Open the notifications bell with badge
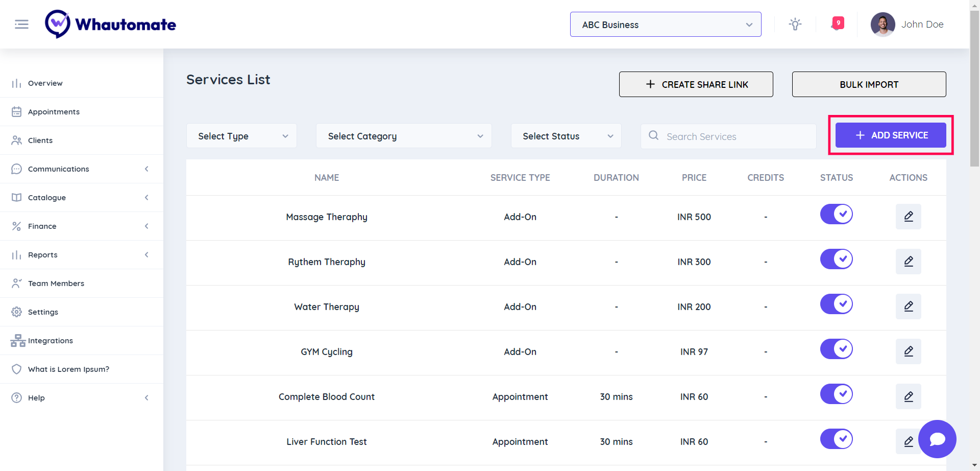The width and height of the screenshot is (980, 471). [837, 23]
